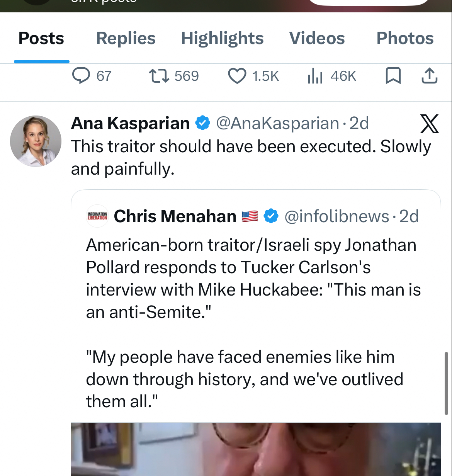Viewport: 452px width, 476px height.
Task: Like the post with 1.5K likes
Action: pyautogui.click(x=237, y=76)
